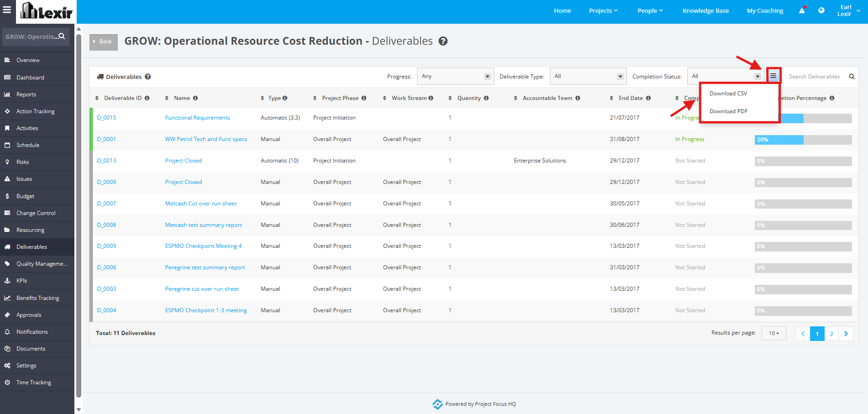Click info icon on Completion Percentage column

(x=832, y=98)
